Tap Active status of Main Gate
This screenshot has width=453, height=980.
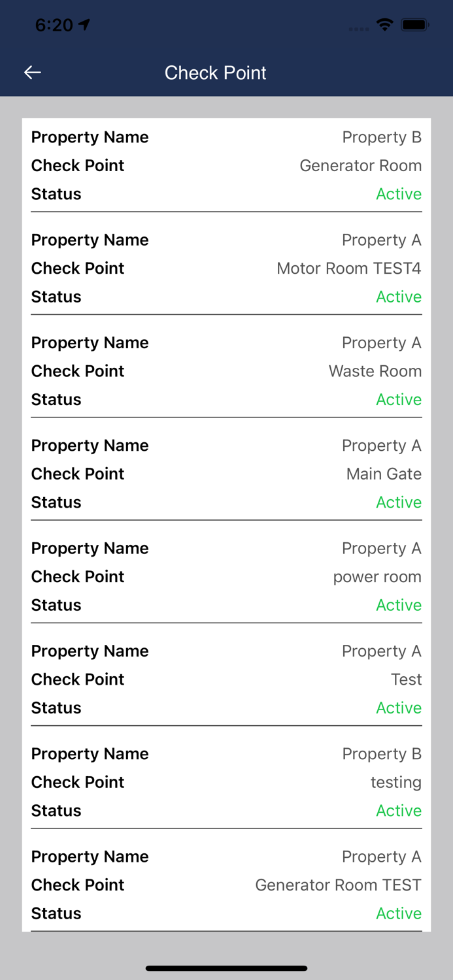(399, 502)
